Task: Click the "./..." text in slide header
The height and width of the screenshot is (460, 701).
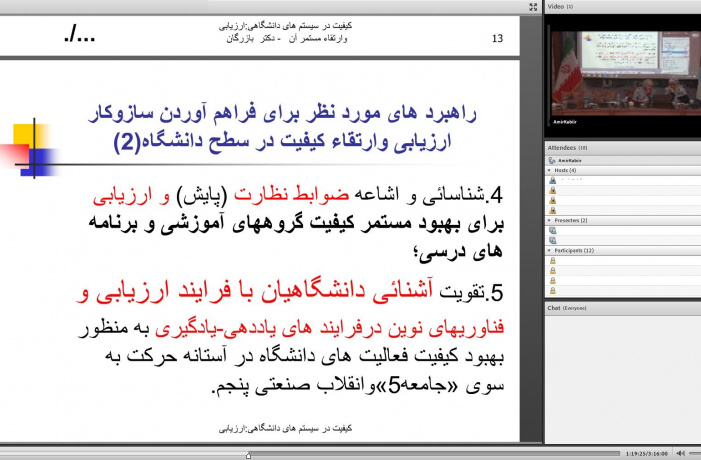Action: [x=80, y=35]
